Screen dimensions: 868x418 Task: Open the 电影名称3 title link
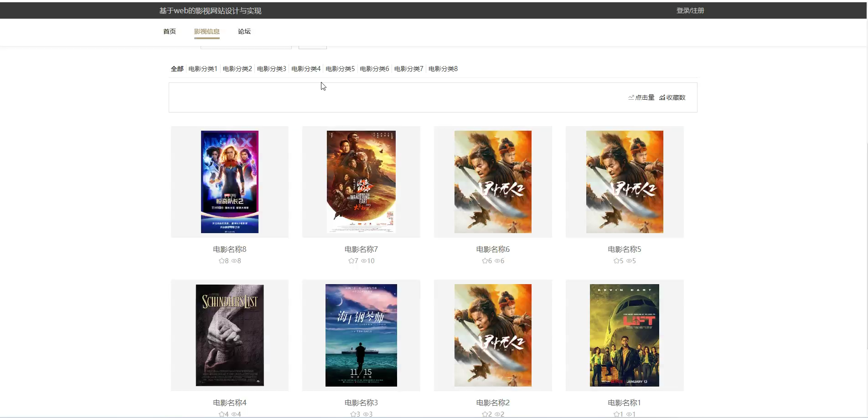361,403
